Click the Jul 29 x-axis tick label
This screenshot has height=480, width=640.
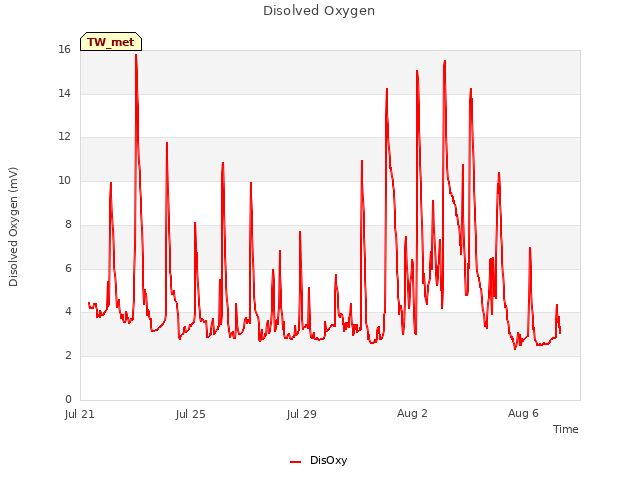point(302,414)
